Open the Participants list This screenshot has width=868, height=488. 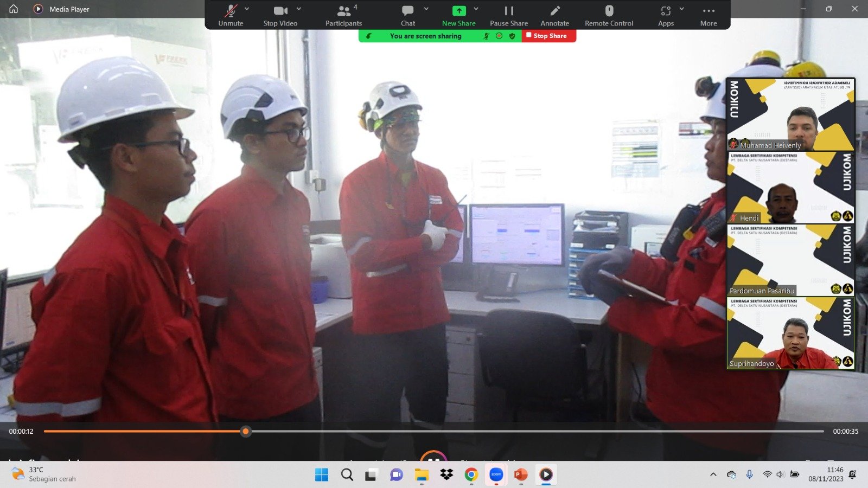343,15
